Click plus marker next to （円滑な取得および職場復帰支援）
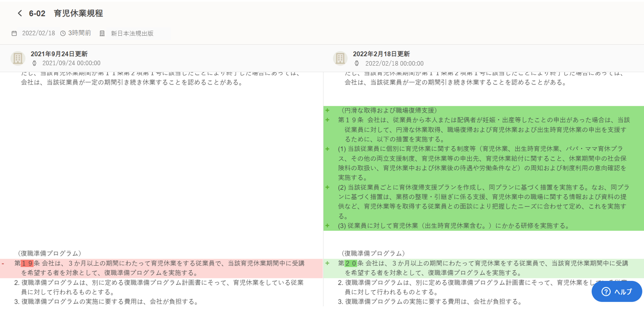Image resolution: width=644 pixels, height=310 pixels. point(327,110)
